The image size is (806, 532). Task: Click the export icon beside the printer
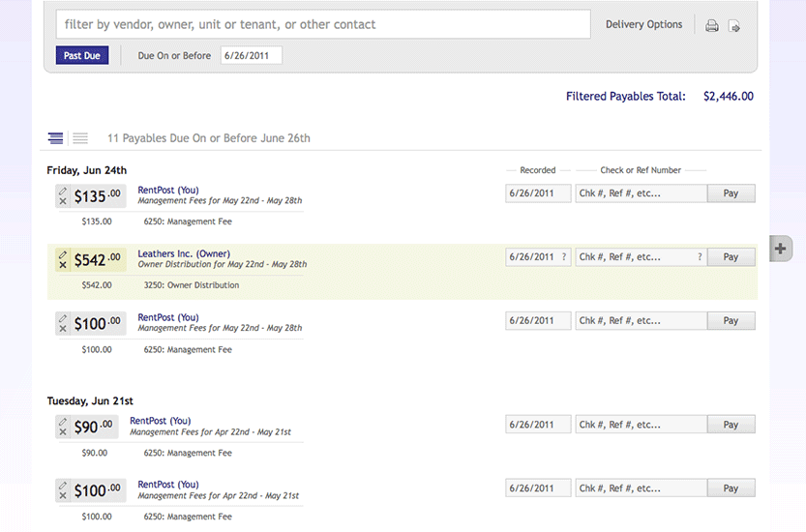click(x=734, y=26)
